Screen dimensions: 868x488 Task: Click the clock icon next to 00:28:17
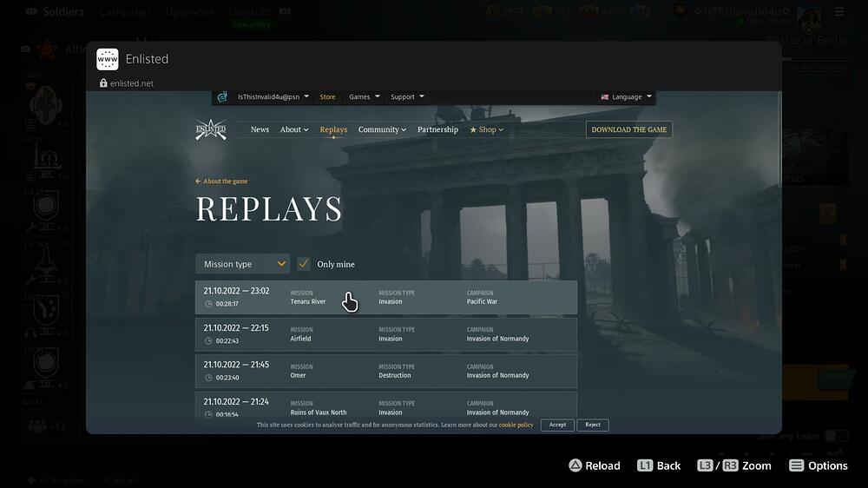[208, 304]
